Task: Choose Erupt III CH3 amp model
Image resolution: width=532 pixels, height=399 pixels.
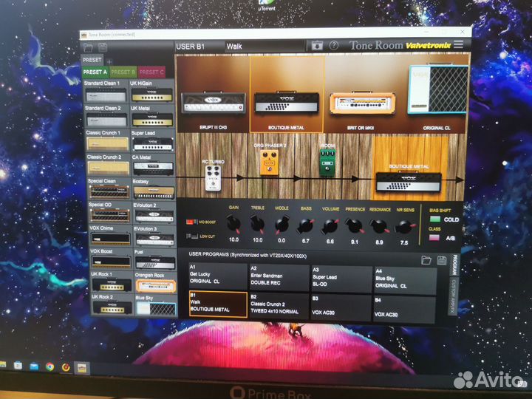Action: [214, 103]
